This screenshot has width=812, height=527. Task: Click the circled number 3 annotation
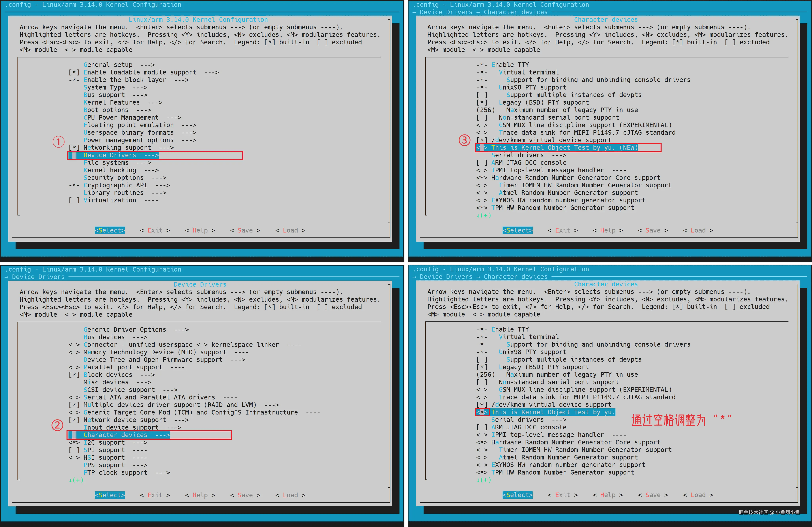[464, 140]
